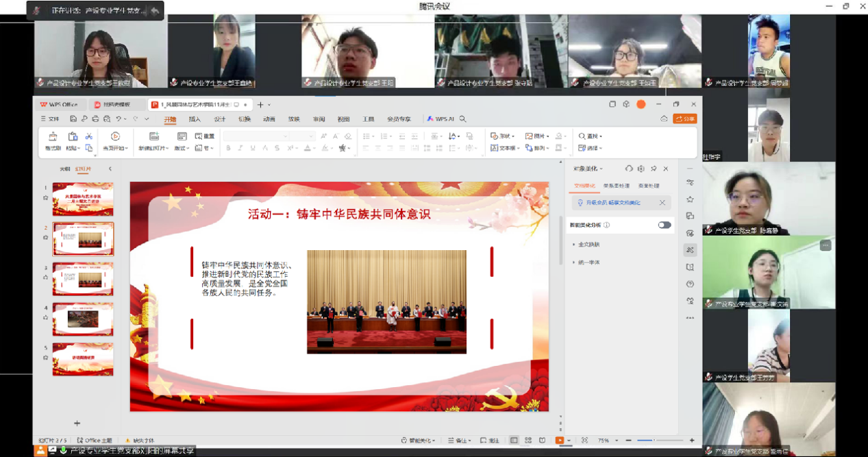This screenshot has width=868, height=457.
Task: Click the Format Painter icon in ribbon
Action: point(53,137)
